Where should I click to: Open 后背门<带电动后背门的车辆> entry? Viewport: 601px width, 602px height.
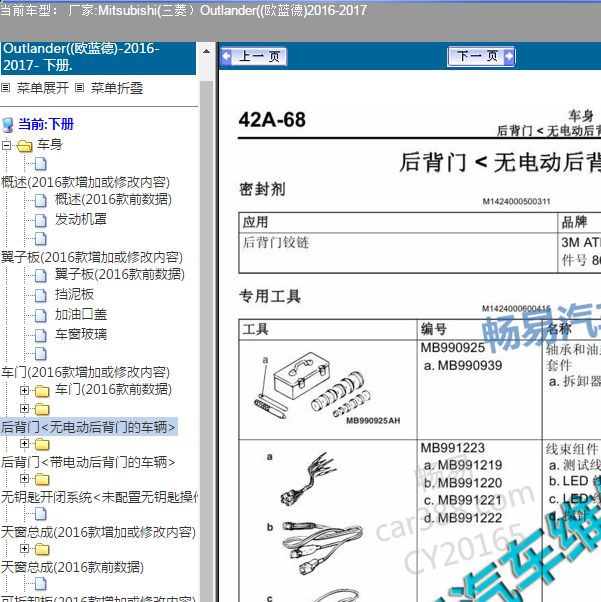pyautogui.click(x=88, y=462)
